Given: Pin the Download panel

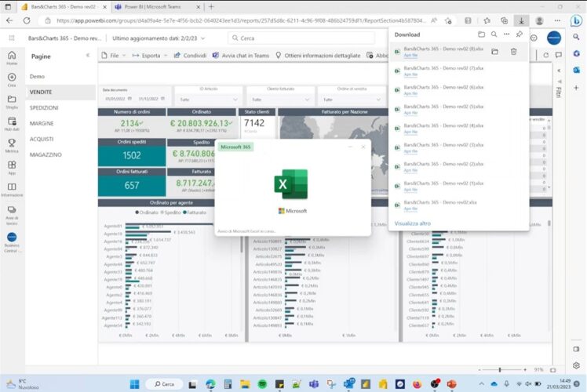Looking at the screenshot, I should coord(520,34).
